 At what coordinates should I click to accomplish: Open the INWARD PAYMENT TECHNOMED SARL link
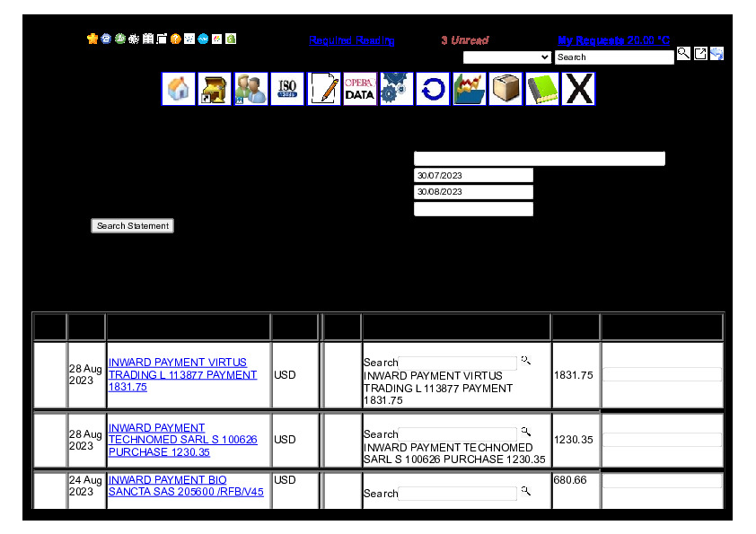tap(182, 440)
